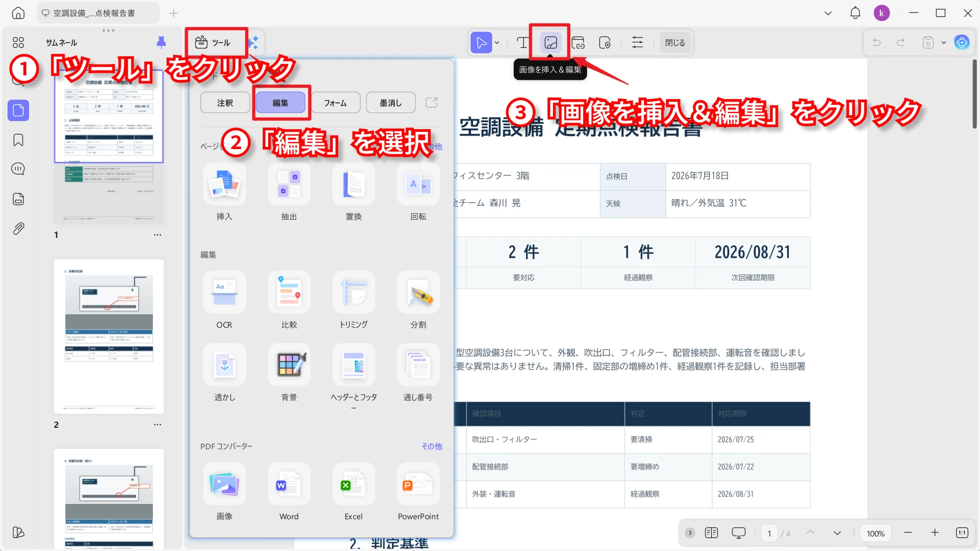The image size is (980, 551).
Task: Choose the 置換 page tool
Action: (x=354, y=193)
